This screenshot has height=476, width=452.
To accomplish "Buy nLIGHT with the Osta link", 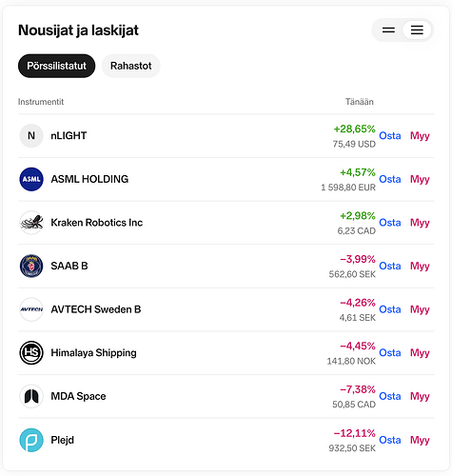I will click(390, 136).
